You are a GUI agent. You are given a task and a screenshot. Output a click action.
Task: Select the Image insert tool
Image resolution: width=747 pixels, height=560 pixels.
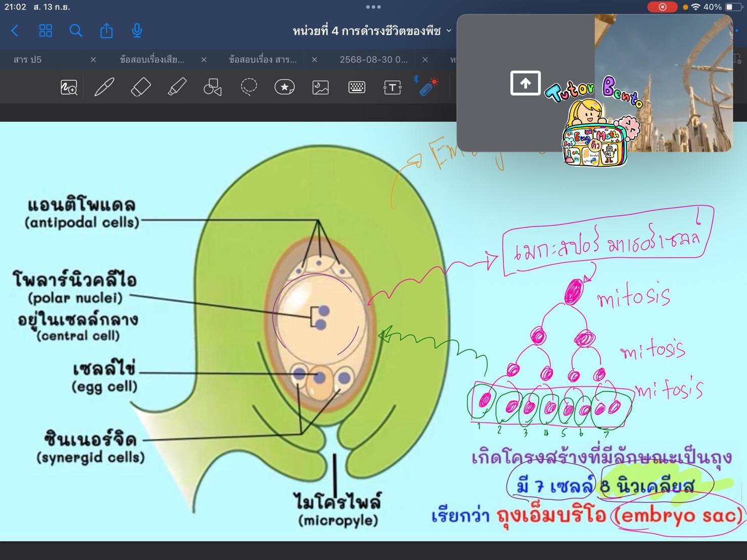[x=321, y=87]
